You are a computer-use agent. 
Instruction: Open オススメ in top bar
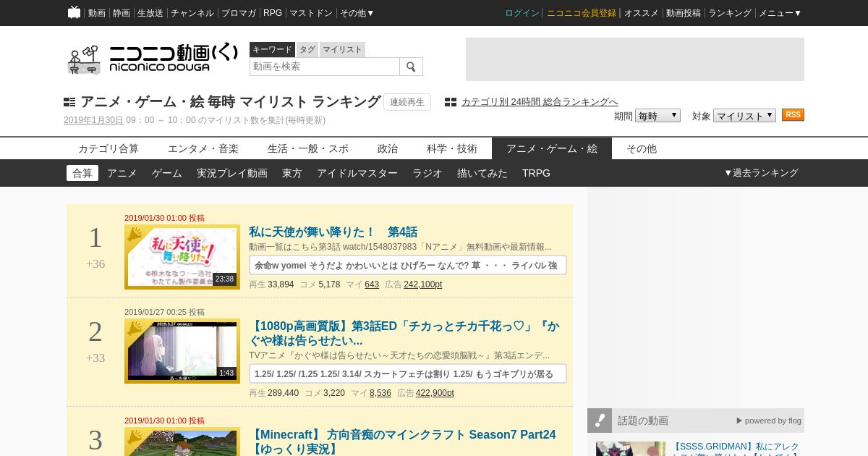[x=642, y=13]
